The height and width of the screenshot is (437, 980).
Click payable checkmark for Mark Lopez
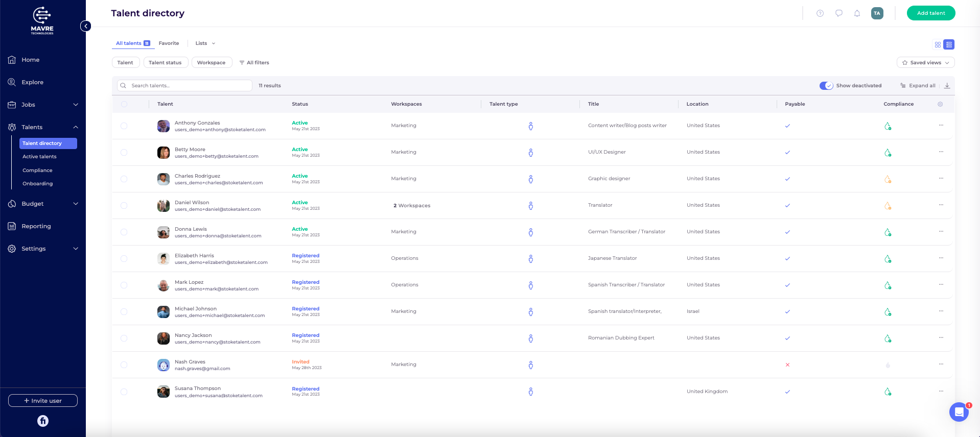(x=787, y=285)
